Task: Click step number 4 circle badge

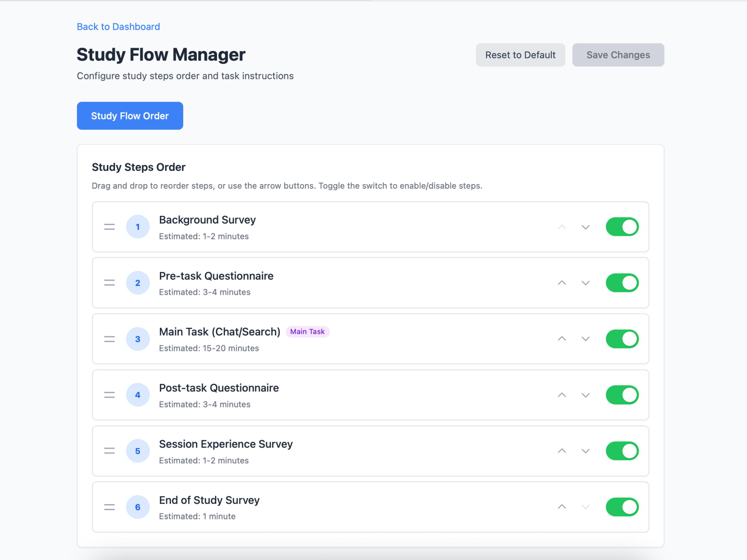Action: [x=138, y=395]
